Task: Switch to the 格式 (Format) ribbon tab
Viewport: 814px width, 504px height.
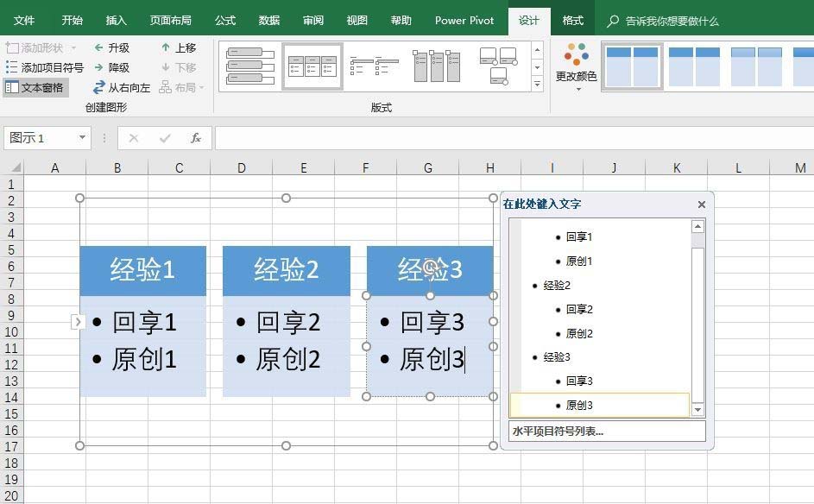Action: pos(571,19)
